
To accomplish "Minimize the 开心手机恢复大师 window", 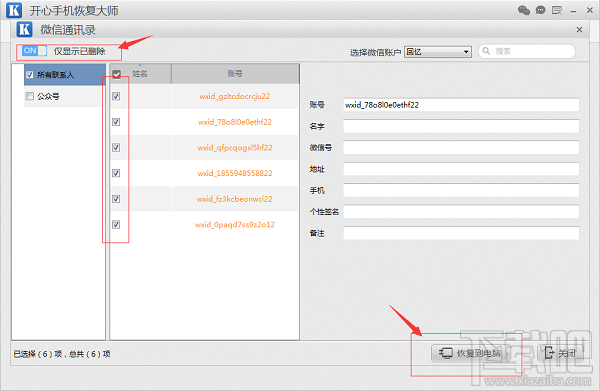I will point(573,11).
